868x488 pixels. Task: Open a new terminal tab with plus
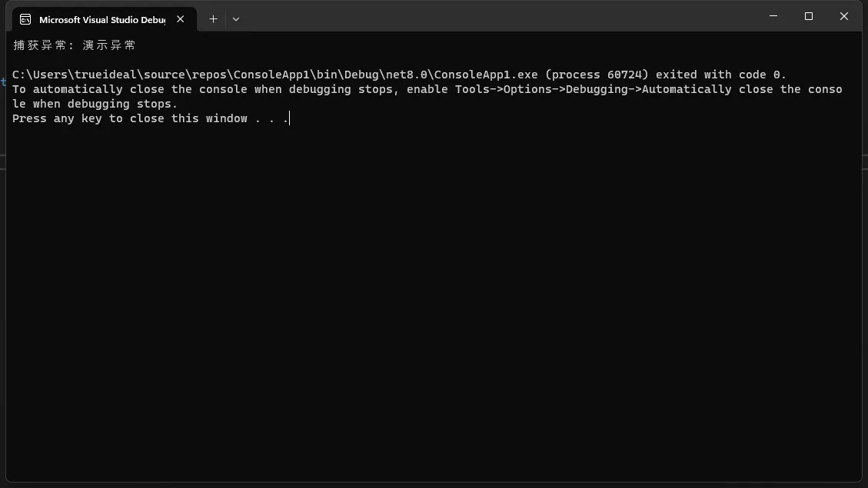[x=213, y=19]
